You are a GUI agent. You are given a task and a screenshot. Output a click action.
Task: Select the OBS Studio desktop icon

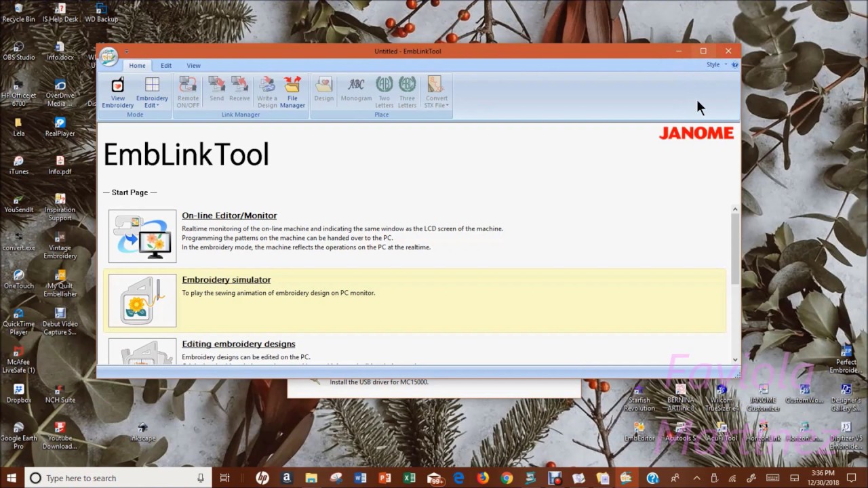pos(18,51)
